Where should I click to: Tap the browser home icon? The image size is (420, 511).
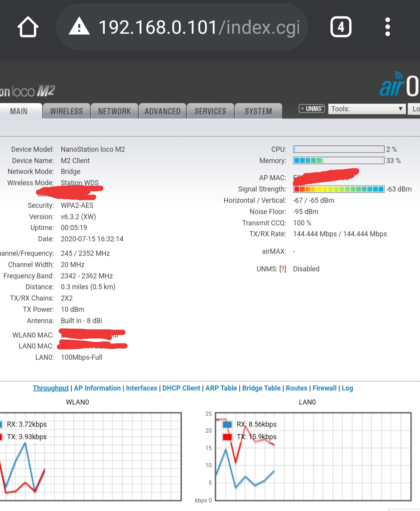[28, 27]
